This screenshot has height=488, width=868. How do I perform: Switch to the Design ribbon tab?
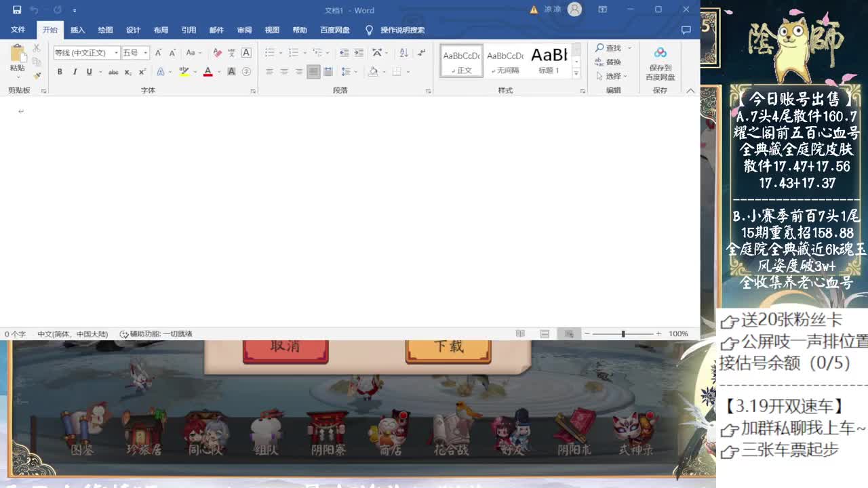click(x=134, y=30)
